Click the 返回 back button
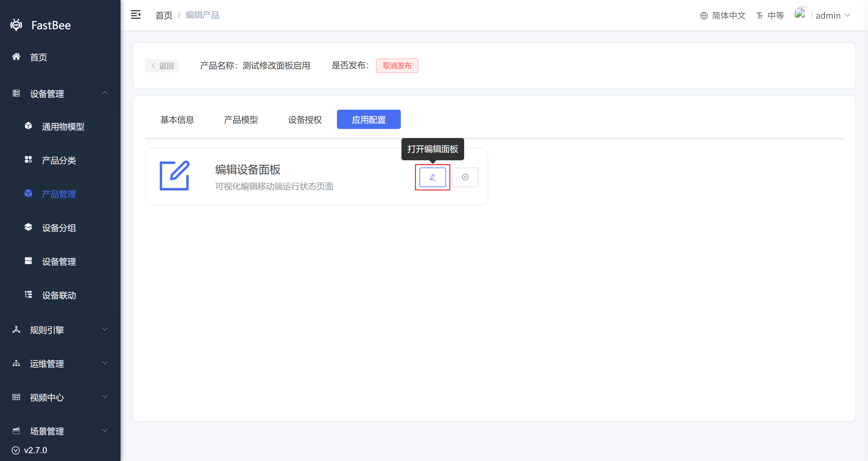 (162, 66)
